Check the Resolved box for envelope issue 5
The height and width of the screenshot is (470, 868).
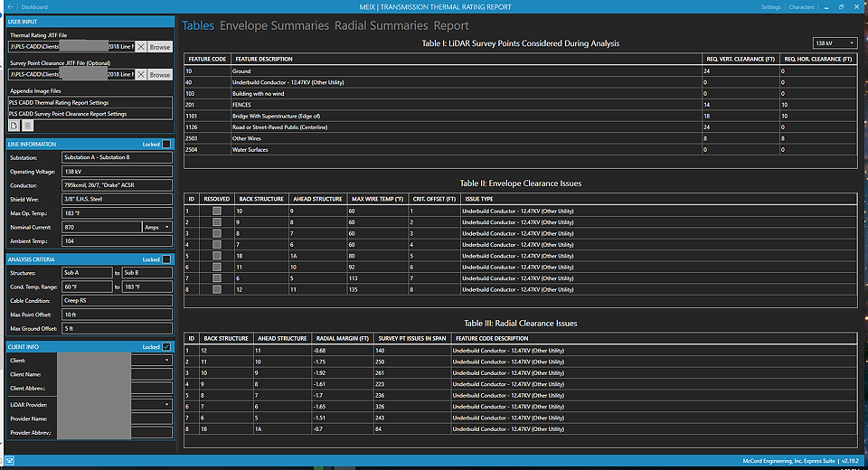click(x=216, y=256)
